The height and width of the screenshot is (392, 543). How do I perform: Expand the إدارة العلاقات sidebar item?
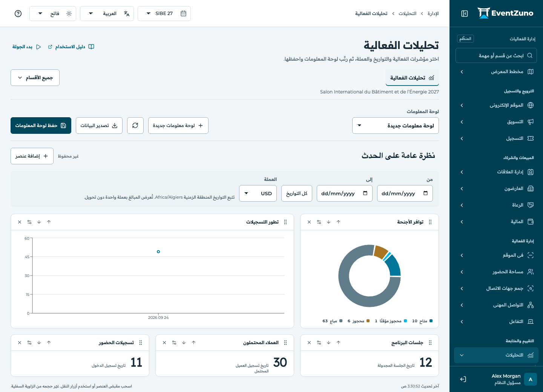click(496, 172)
